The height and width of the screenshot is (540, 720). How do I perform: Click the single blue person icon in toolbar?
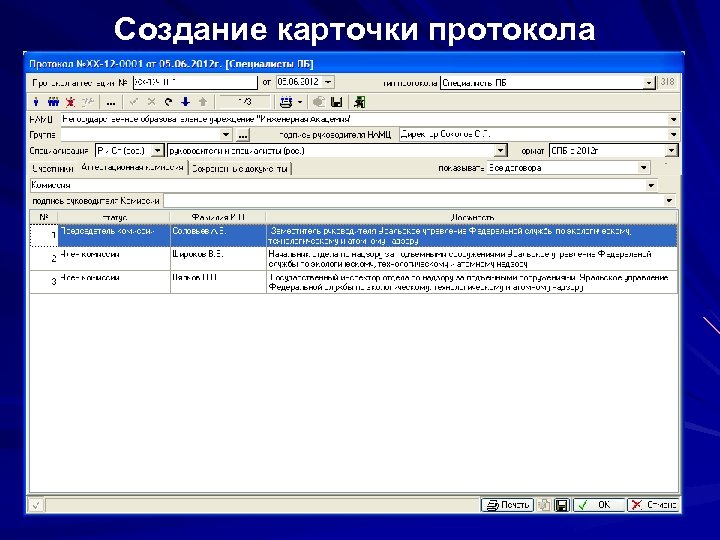pos(36,102)
